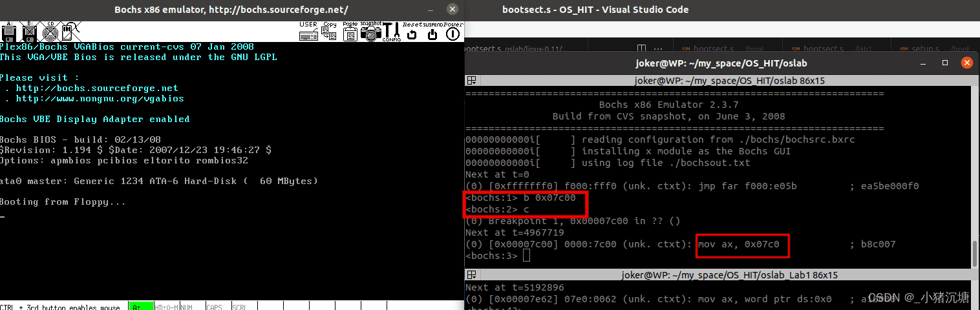Click 'Booting from Floppy...' text in Bochs
The image size is (980, 310).
(x=63, y=202)
